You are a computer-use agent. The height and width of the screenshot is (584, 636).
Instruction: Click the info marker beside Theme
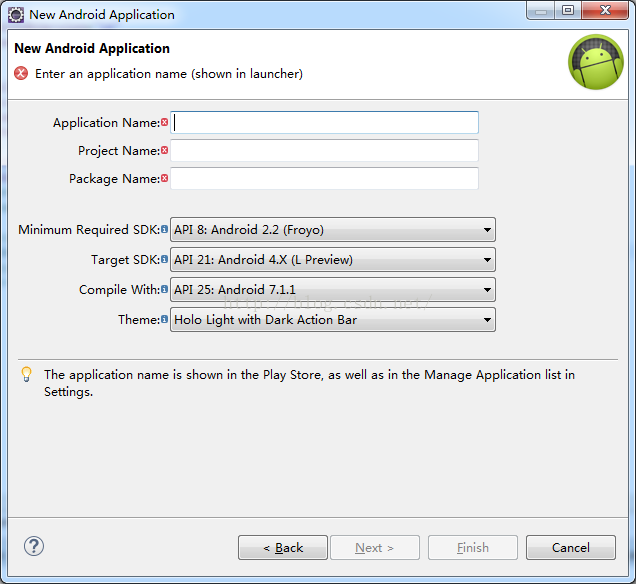point(164,319)
